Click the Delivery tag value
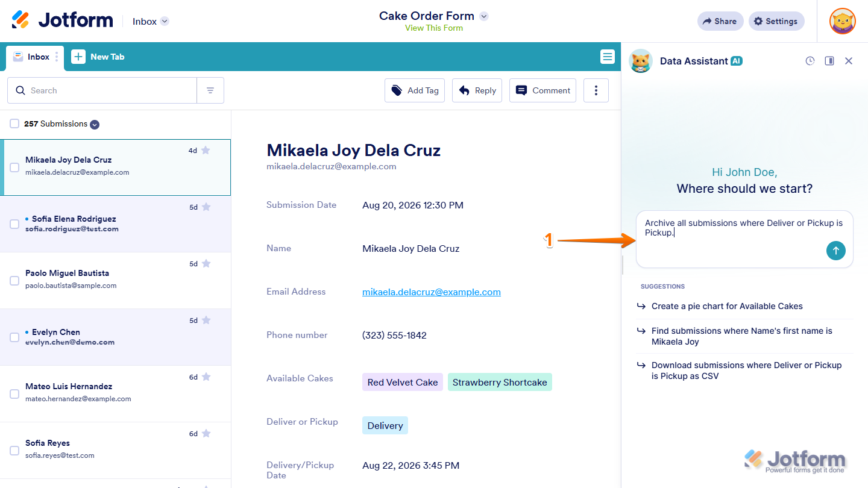The height and width of the screenshot is (488, 868). coord(385,425)
